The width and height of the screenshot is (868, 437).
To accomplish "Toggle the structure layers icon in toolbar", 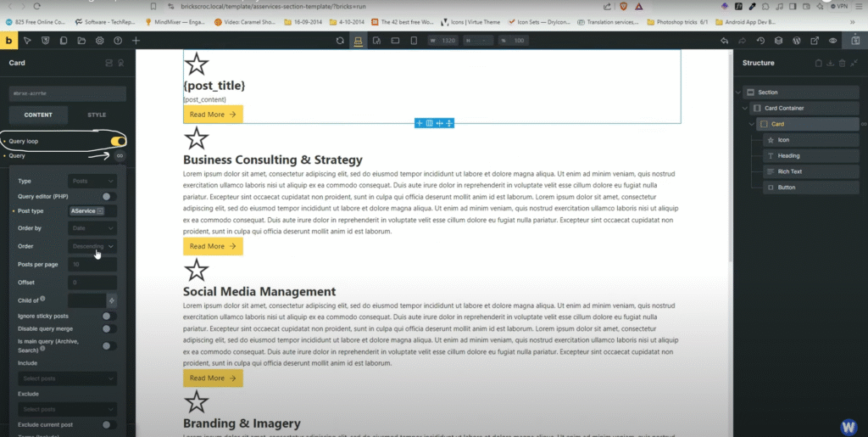I will pos(778,41).
